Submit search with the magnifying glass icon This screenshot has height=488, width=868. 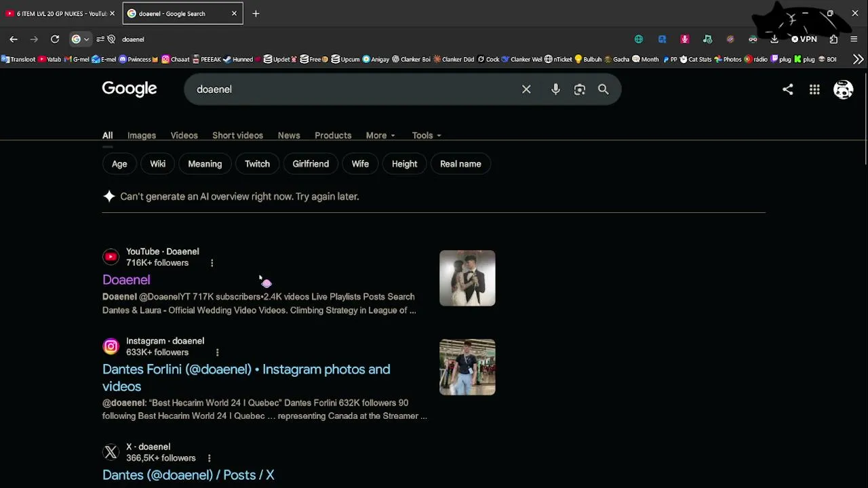tap(603, 89)
